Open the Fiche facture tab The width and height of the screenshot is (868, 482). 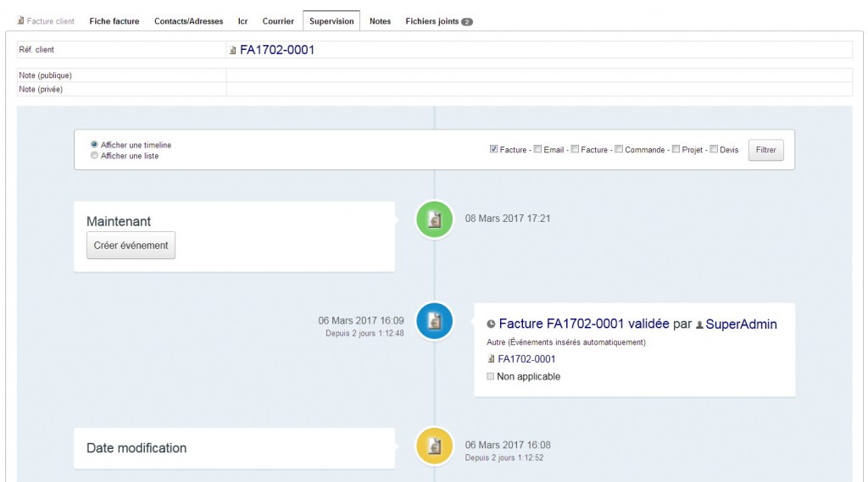pos(114,21)
